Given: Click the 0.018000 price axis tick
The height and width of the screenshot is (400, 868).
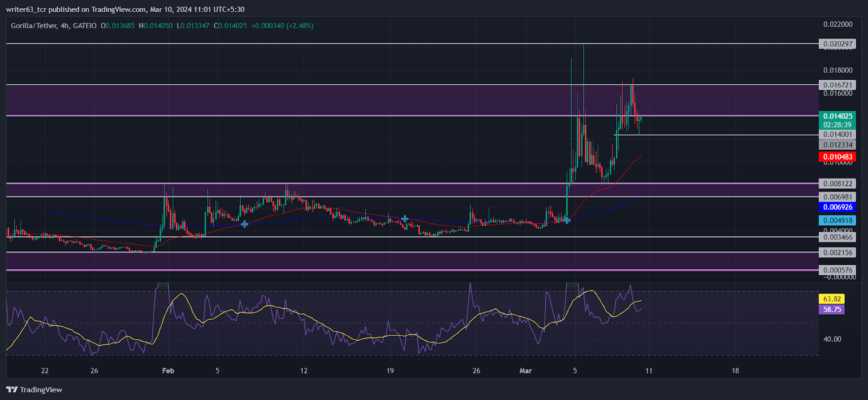Looking at the screenshot, I should pyautogui.click(x=838, y=71).
